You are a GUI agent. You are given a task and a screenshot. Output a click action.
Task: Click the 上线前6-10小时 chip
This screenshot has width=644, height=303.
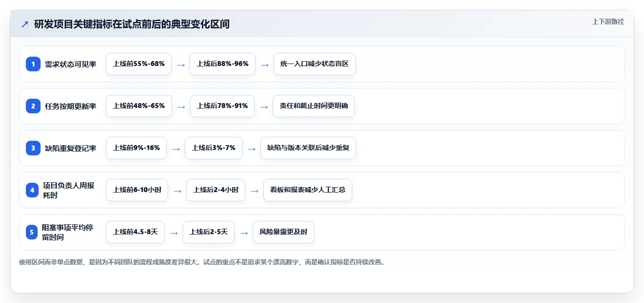[x=137, y=190]
